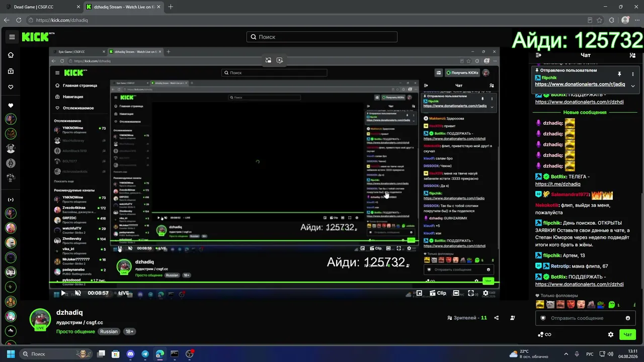Open the pinned donationalerts jadiq link
The image size is (644, 362).
580,84
